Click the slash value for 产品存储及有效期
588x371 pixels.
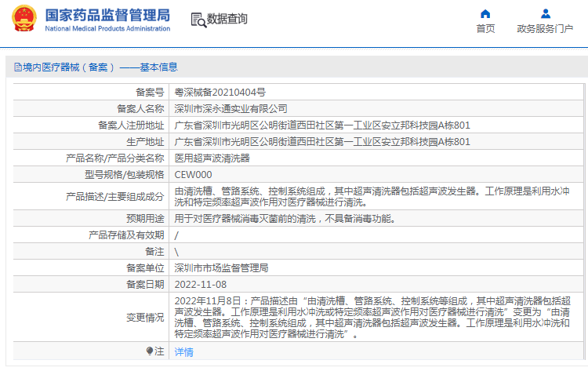click(176, 235)
